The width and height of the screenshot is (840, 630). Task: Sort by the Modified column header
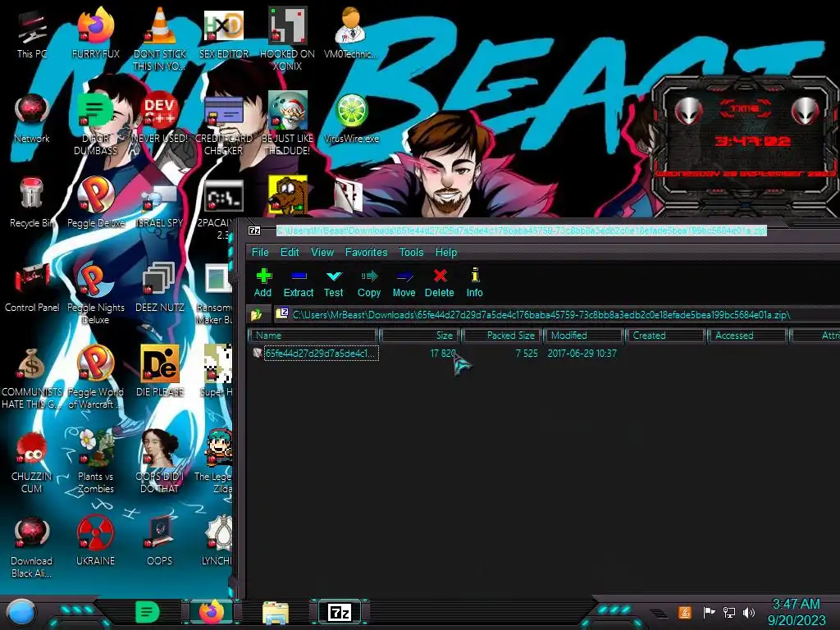(584, 336)
